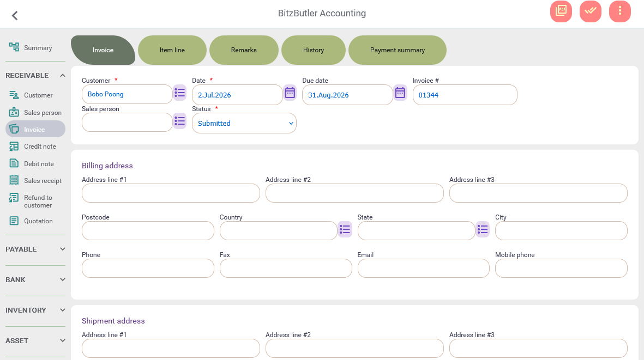Image resolution: width=644 pixels, height=360 pixels.
Task: Click the double checkmark approve button
Action: point(590,11)
